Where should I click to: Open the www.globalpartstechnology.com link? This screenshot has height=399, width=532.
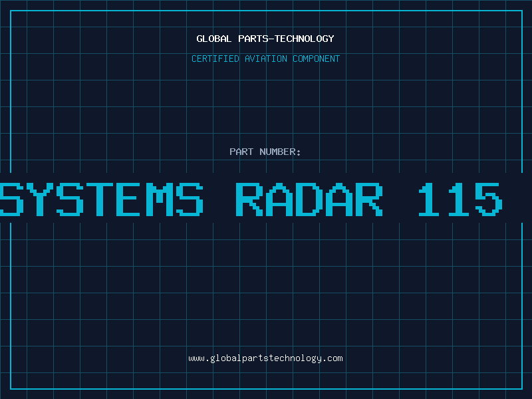pos(265,358)
